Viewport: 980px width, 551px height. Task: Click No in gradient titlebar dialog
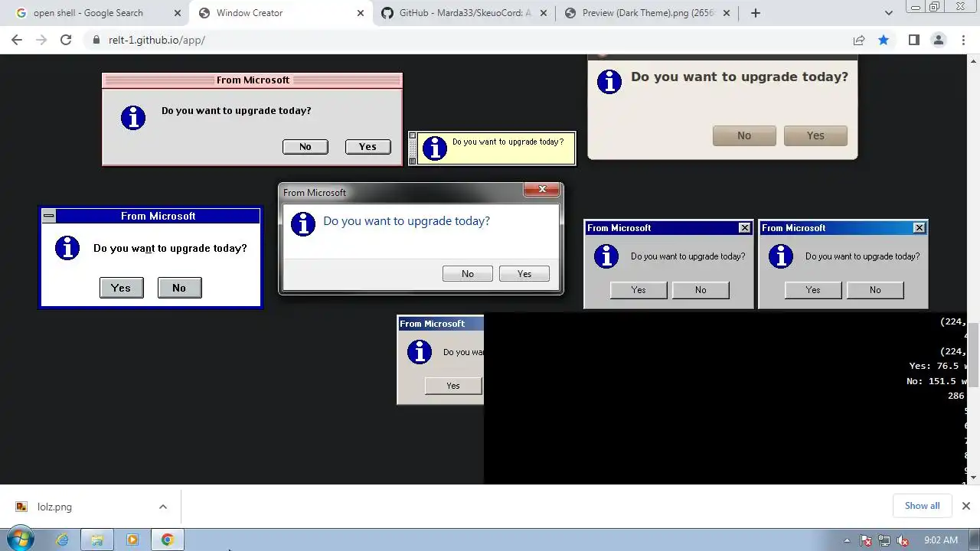click(x=875, y=290)
